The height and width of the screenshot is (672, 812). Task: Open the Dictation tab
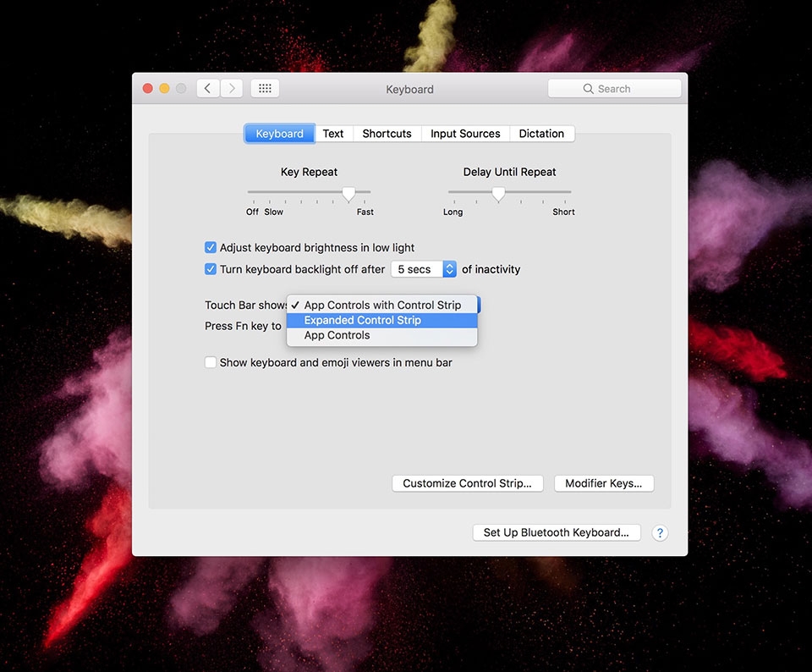coord(541,134)
